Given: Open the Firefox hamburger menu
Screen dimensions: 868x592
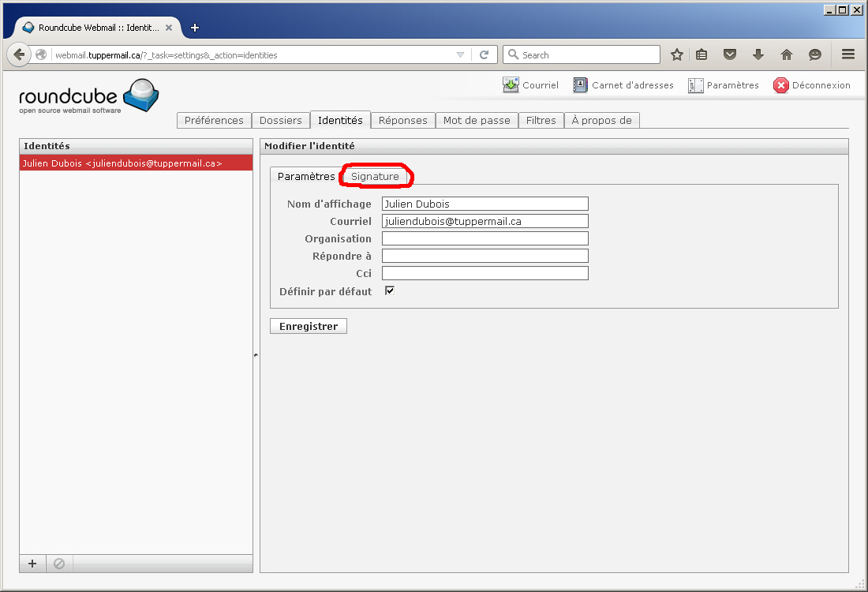Looking at the screenshot, I should tap(848, 54).
